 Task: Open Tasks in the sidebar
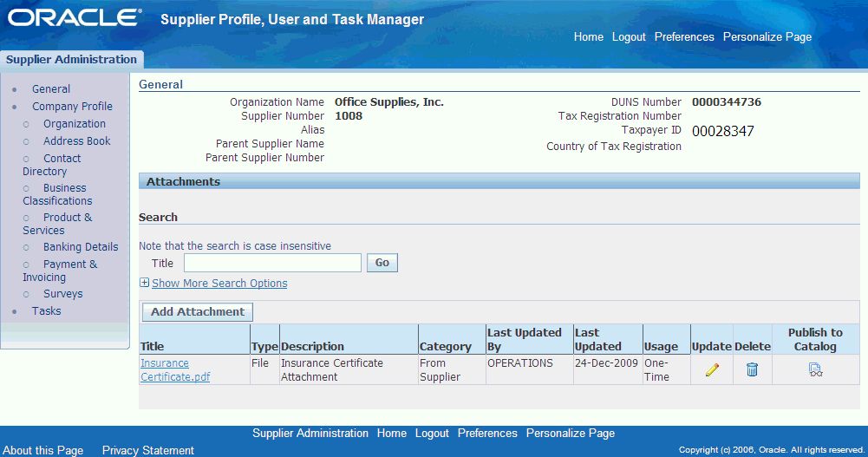coord(47,311)
